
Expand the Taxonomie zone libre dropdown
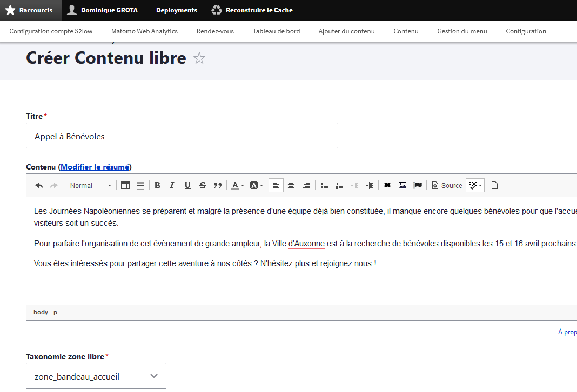pyautogui.click(x=96, y=376)
